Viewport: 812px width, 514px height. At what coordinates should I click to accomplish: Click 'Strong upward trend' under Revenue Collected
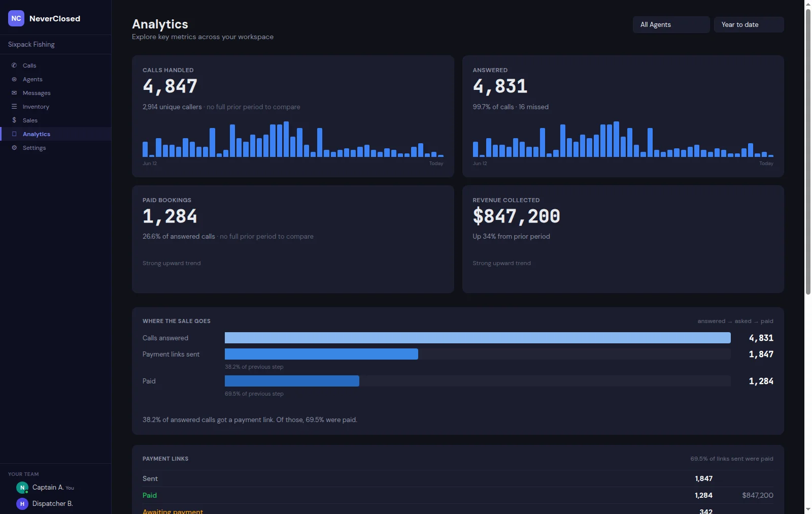point(501,263)
